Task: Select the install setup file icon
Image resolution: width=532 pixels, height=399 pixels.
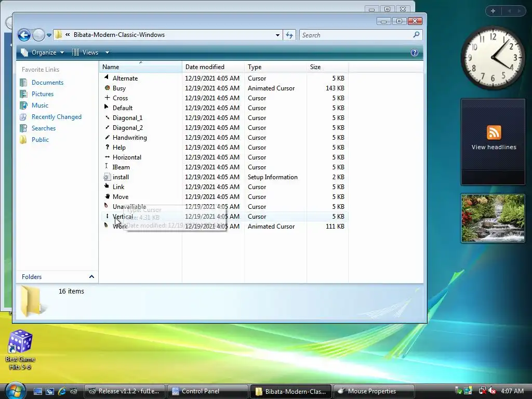Action: click(107, 177)
